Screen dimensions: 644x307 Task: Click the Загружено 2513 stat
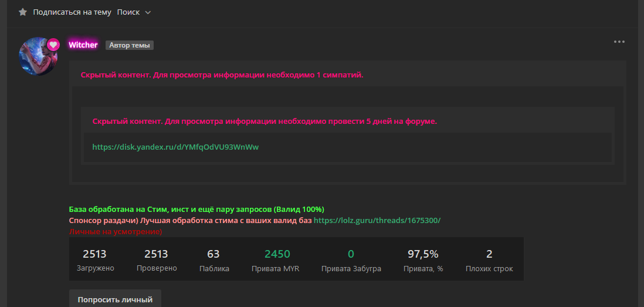pos(95,259)
